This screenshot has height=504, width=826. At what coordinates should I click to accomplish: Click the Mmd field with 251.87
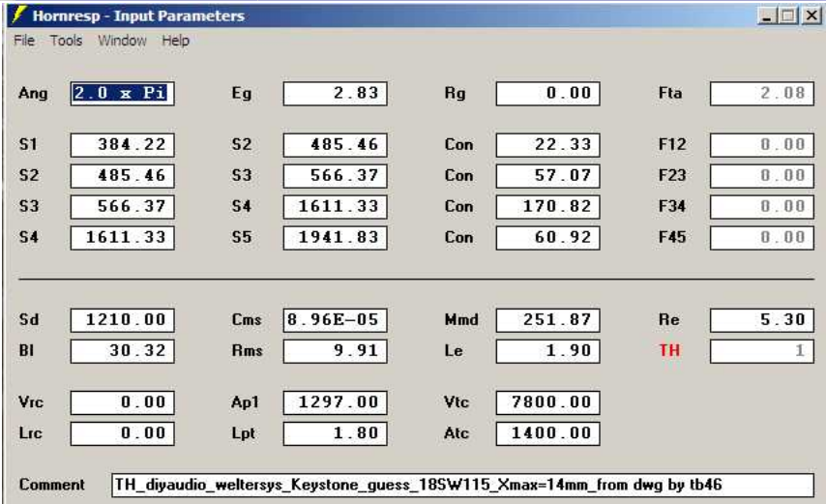(x=547, y=320)
